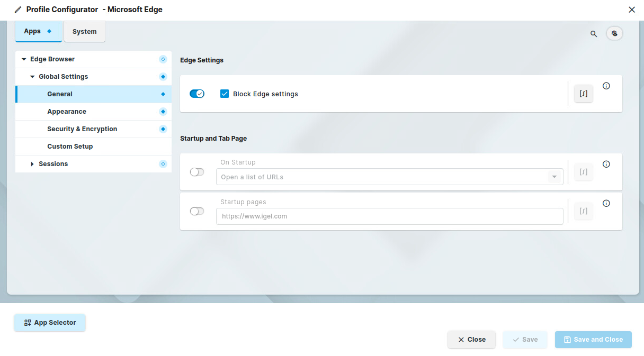Image resolution: width=644 pixels, height=356 pixels.
Task: Turn on the Startup pages toggle
Action: pos(197,211)
